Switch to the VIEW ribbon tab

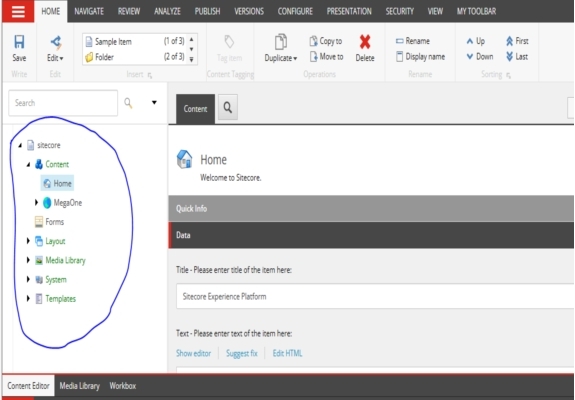click(435, 11)
